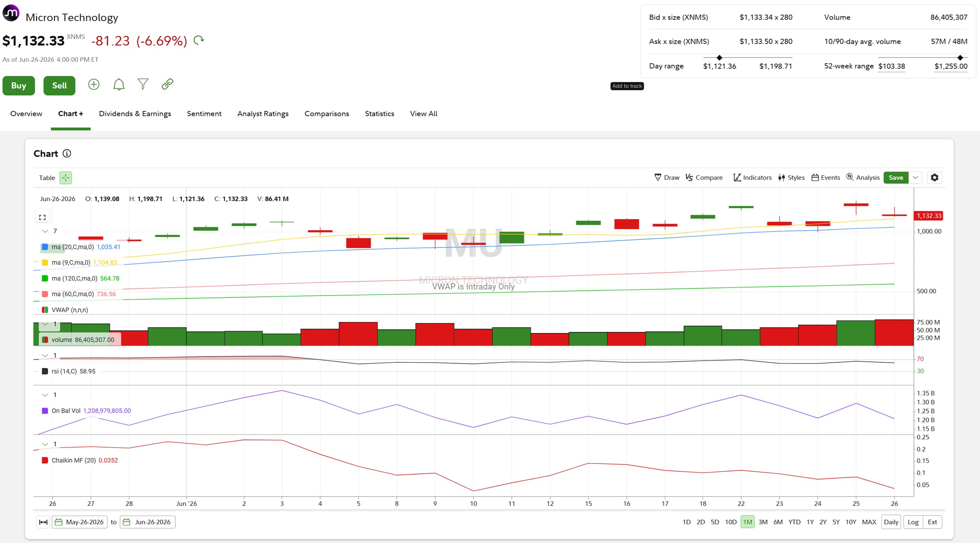Click the purple On Bal Vol color swatch
Viewport: 980px width, 543px height.
pyautogui.click(x=45, y=411)
